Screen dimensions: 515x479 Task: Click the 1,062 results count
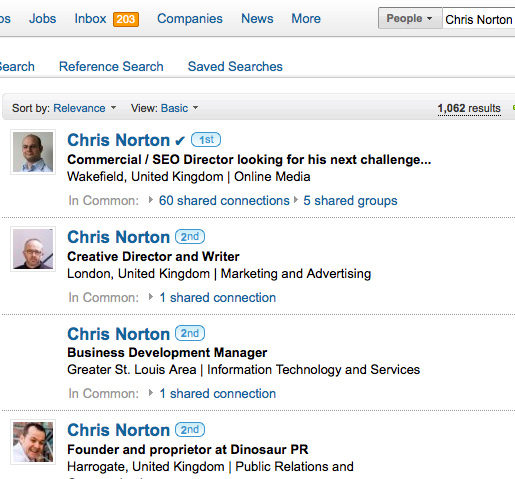point(469,108)
